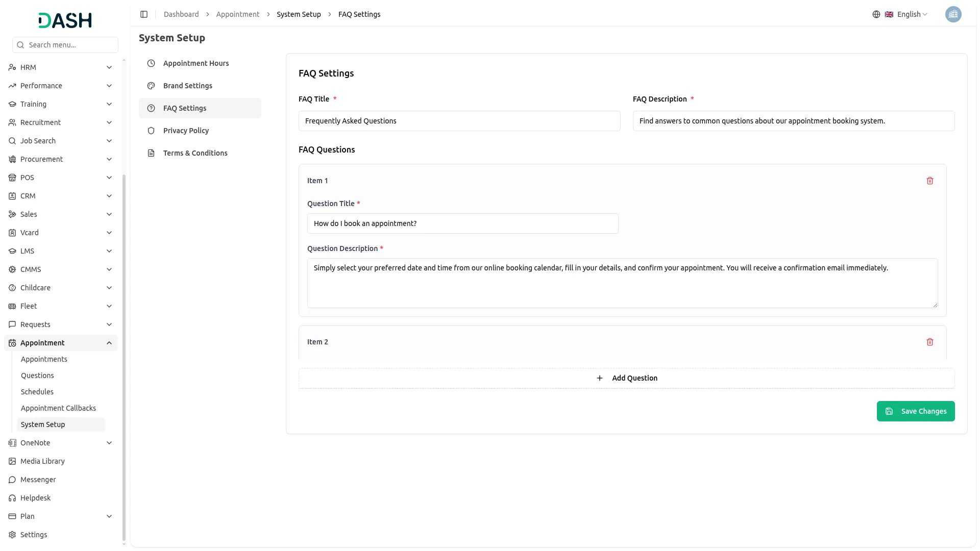Screen dimensions: 980x551
Task: Focus the FAQ Title input field
Action: click(x=459, y=121)
